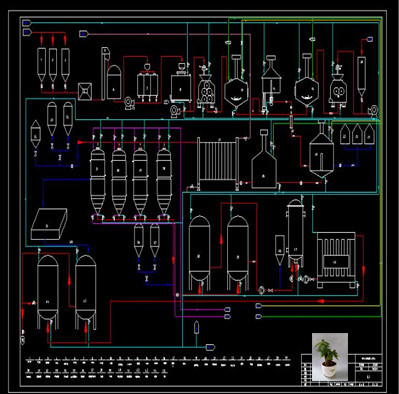The width and height of the screenshot is (399, 394).
Task: Select the middle house-shaped small hopper
Action: pos(357,134)
